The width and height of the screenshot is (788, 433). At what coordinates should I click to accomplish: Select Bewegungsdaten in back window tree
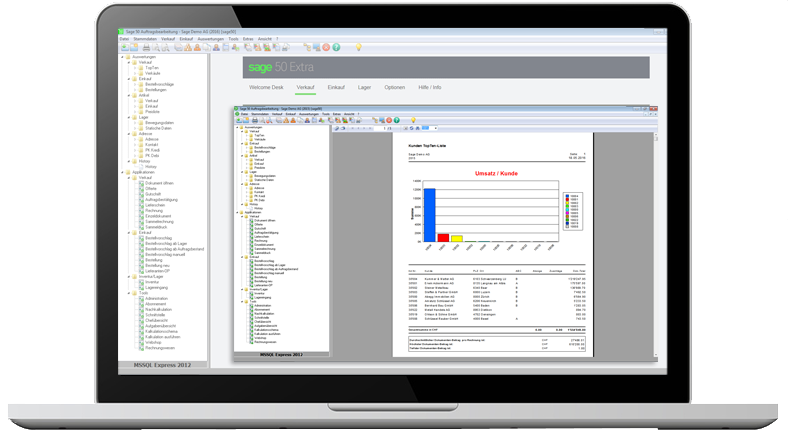pyautogui.click(x=159, y=123)
